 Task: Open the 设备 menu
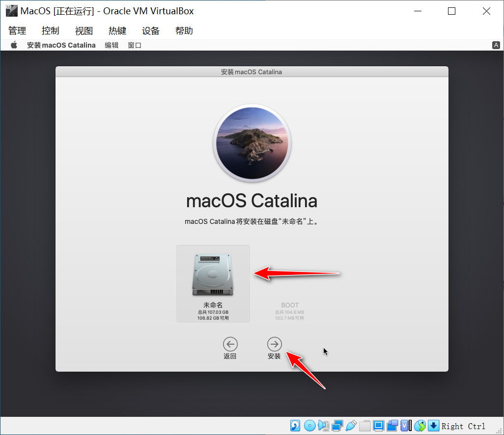tap(151, 31)
